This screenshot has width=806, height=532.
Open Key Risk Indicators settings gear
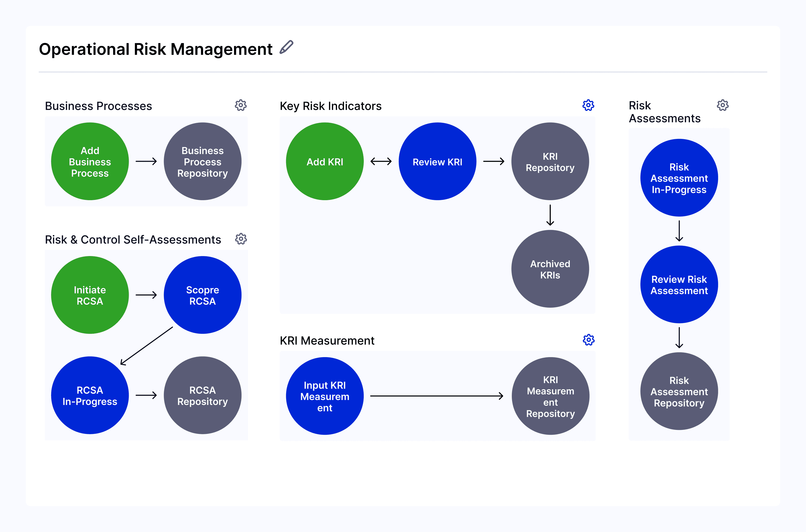[588, 105]
